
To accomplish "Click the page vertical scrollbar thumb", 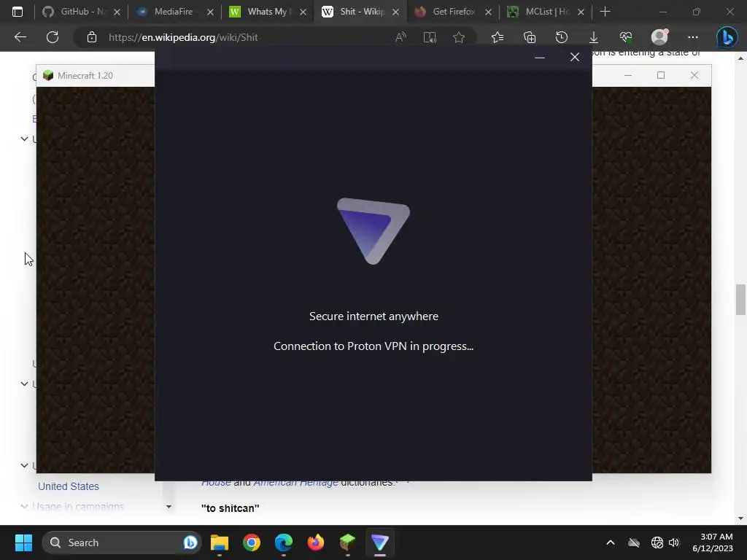I will click(740, 300).
